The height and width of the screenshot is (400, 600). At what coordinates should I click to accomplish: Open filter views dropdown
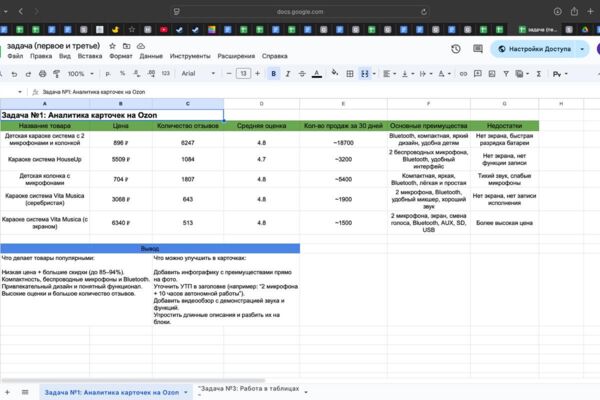pos(522,73)
